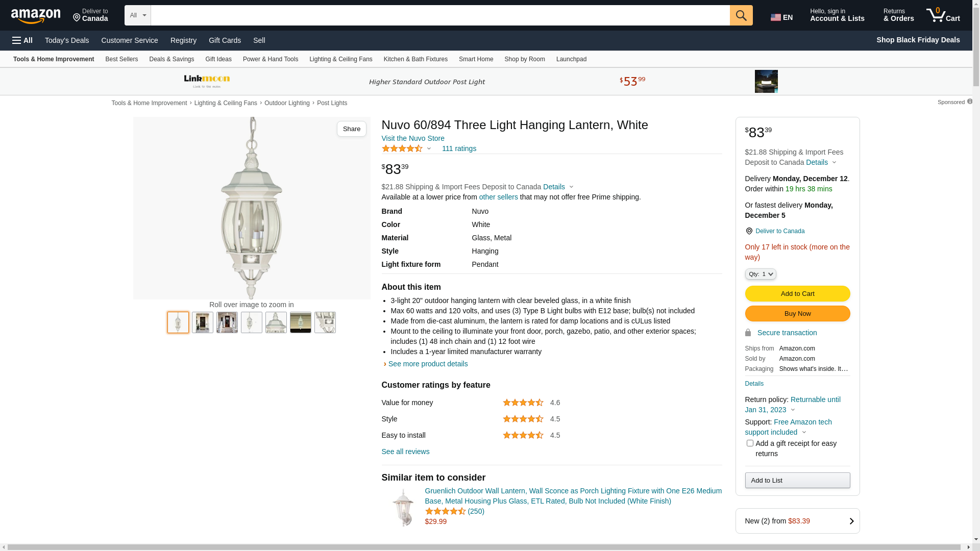The width and height of the screenshot is (980, 551).
Task: Open the search category All dropdown
Action: pyautogui.click(x=138, y=15)
